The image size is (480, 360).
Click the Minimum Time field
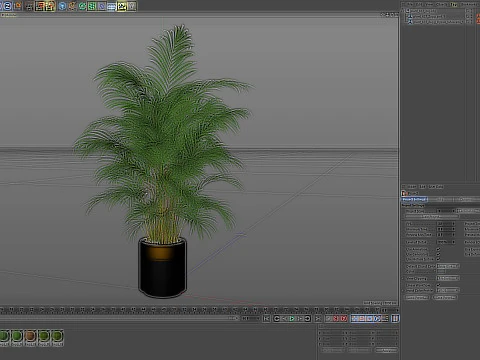[446, 229]
